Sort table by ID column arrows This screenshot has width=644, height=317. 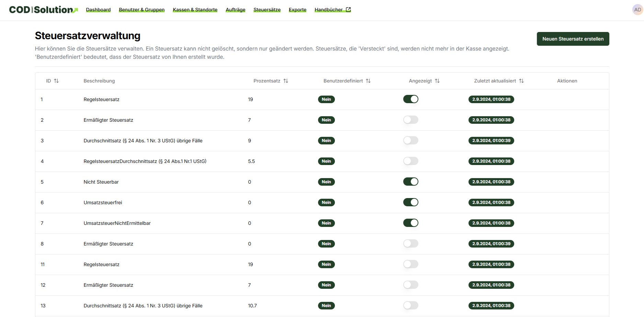tap(56, 81)
